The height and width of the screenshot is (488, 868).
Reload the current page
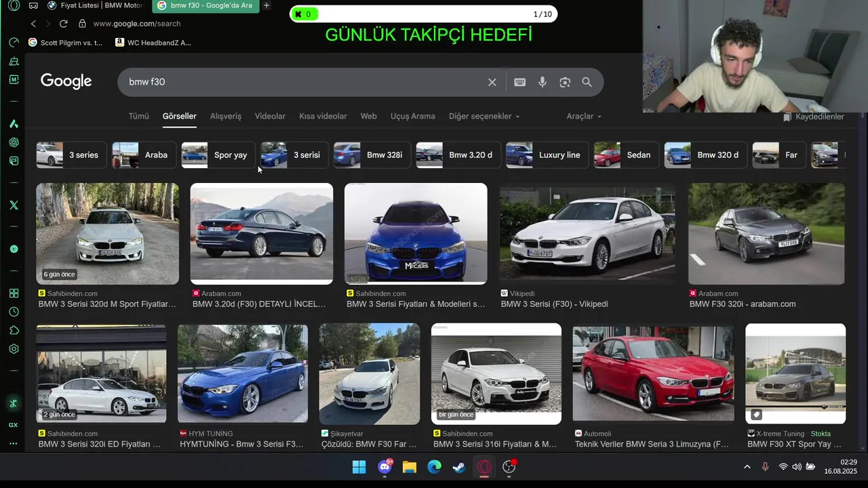[63, 24]
